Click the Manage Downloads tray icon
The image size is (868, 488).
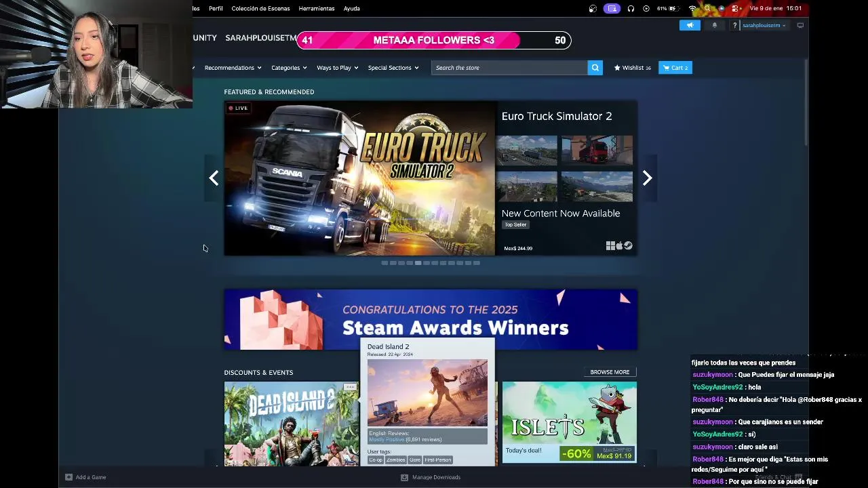click(x=405, y=477)
